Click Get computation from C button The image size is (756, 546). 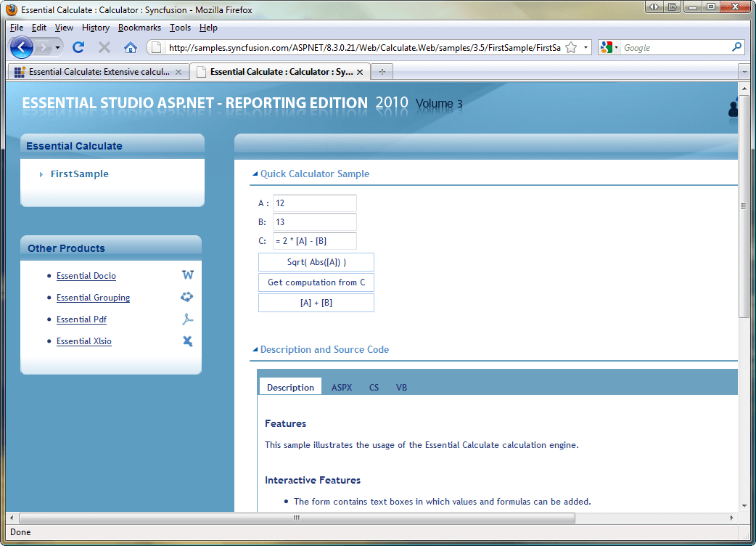(316, 282)
